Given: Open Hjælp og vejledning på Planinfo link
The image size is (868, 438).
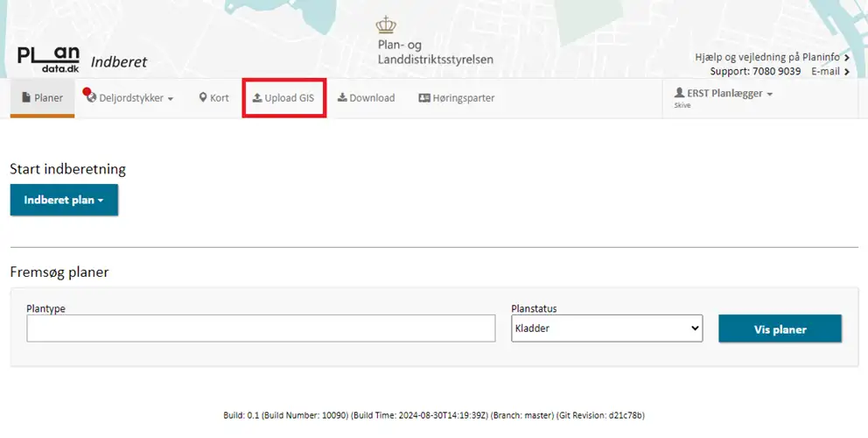Looking at the screenshot, I should click(x=768, y=57).
